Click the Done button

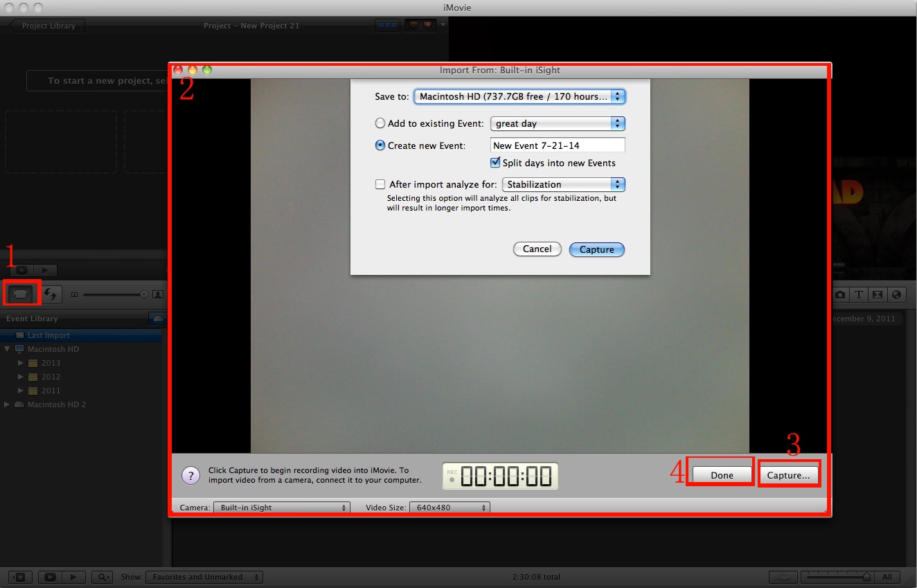point(722,475)
